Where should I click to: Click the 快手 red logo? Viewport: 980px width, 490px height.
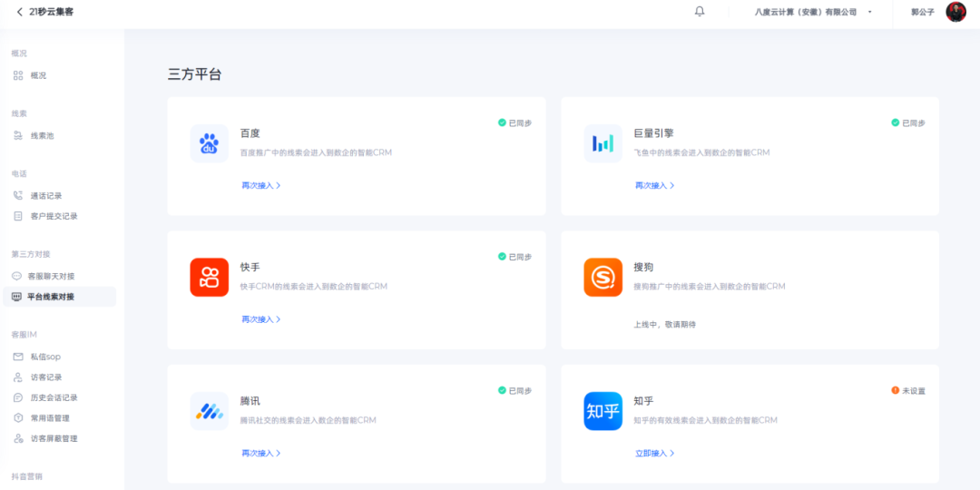(x=210, y=278)
